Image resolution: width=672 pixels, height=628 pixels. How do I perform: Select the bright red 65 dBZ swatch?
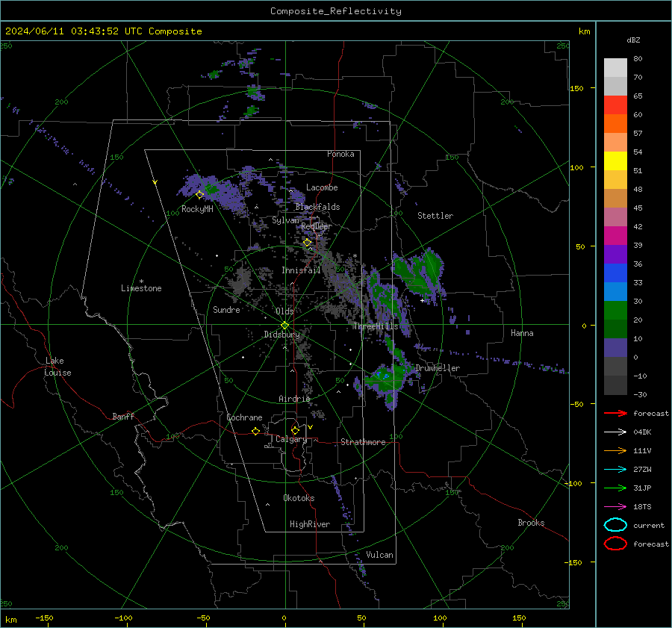[615, 105]
